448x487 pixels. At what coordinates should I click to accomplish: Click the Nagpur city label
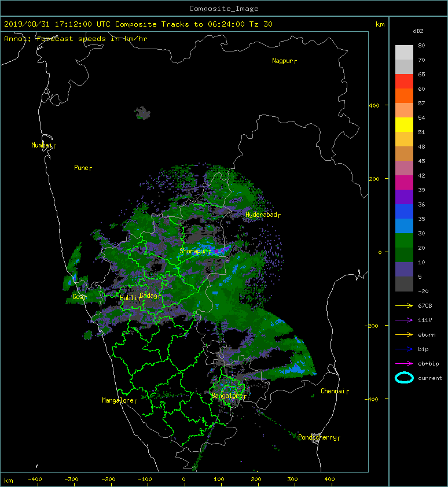click(282, 61)
